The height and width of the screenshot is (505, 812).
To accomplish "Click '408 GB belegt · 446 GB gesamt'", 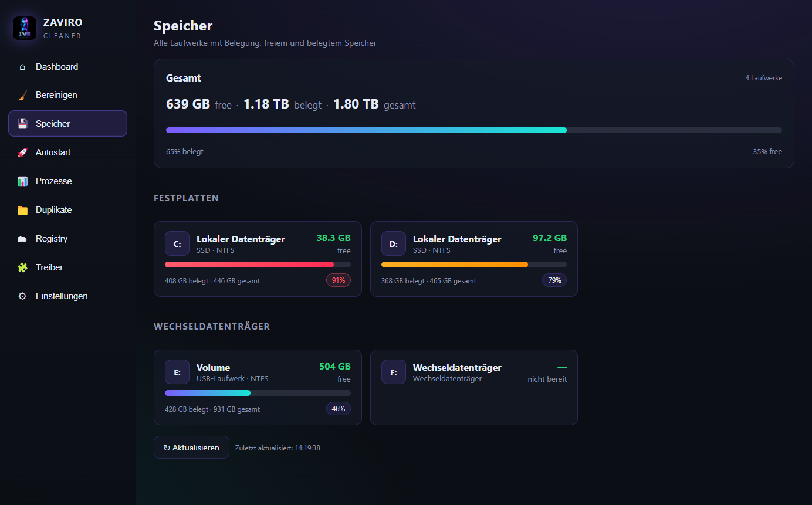I will 212,281.
